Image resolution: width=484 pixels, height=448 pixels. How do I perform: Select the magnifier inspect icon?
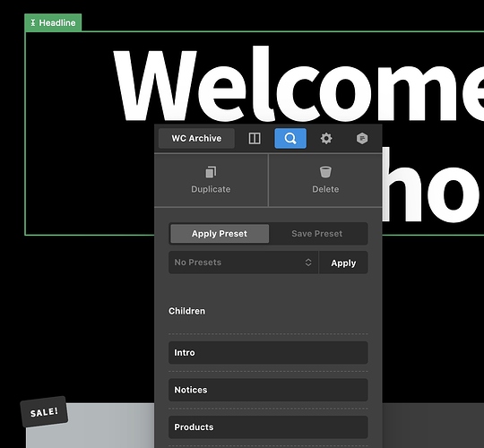pyautogui.click(x=290, y=138)
